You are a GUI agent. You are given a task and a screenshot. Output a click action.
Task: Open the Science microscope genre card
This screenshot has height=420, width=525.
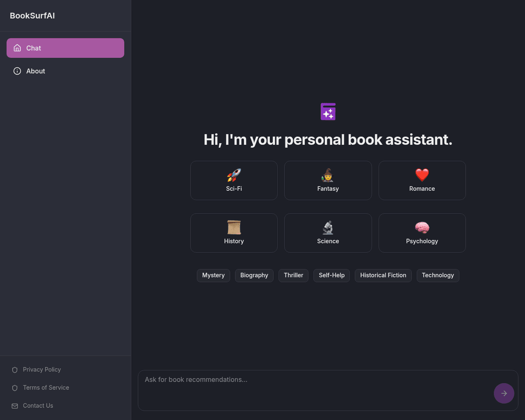point(328,233)
